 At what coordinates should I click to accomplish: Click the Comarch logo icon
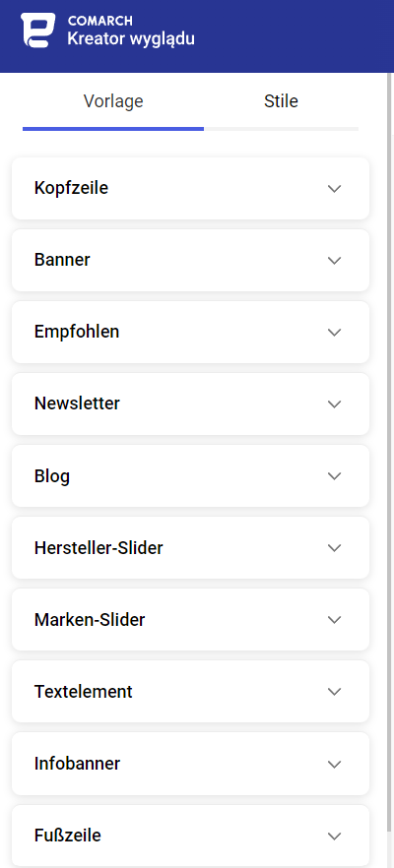pos(38,30)
